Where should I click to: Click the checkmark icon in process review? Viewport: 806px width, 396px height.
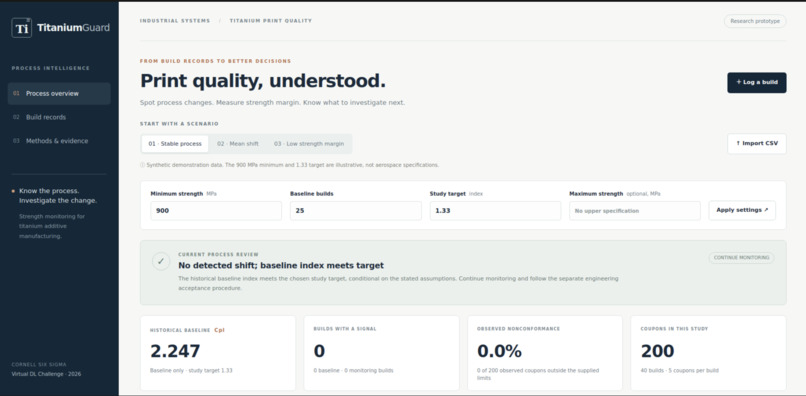(161, 261)
